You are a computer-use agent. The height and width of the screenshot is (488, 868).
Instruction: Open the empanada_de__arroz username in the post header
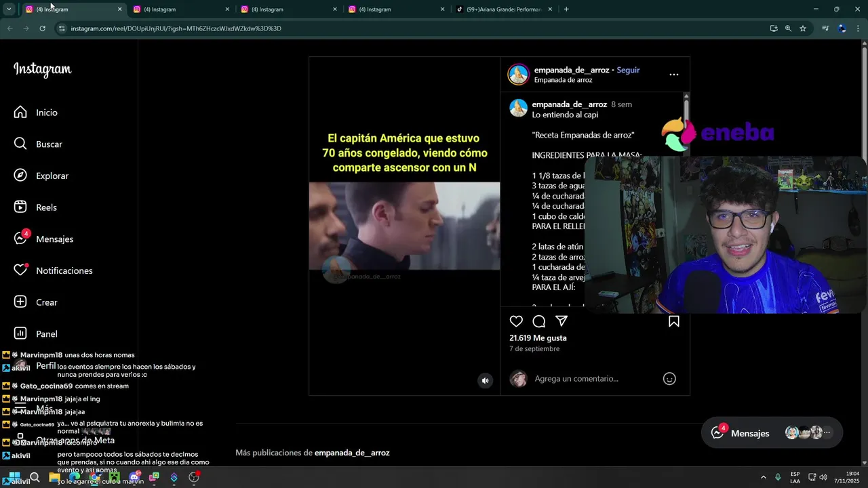571,70
